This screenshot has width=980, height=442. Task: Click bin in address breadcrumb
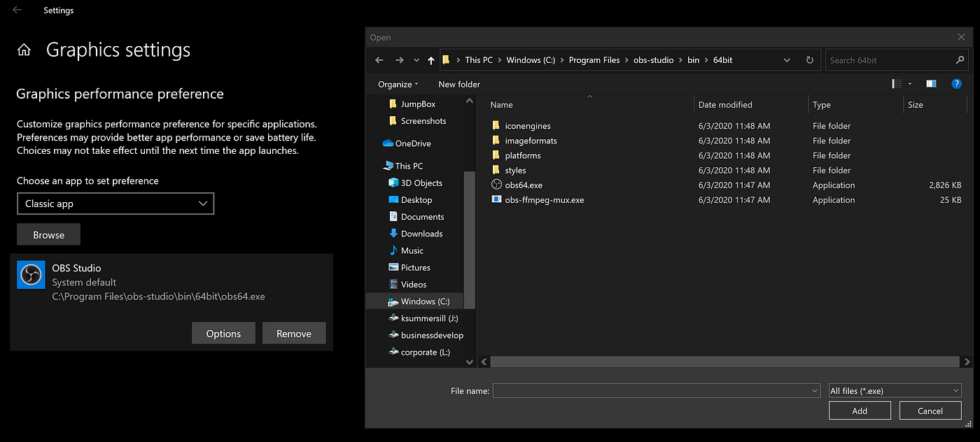tap(693, 60)
